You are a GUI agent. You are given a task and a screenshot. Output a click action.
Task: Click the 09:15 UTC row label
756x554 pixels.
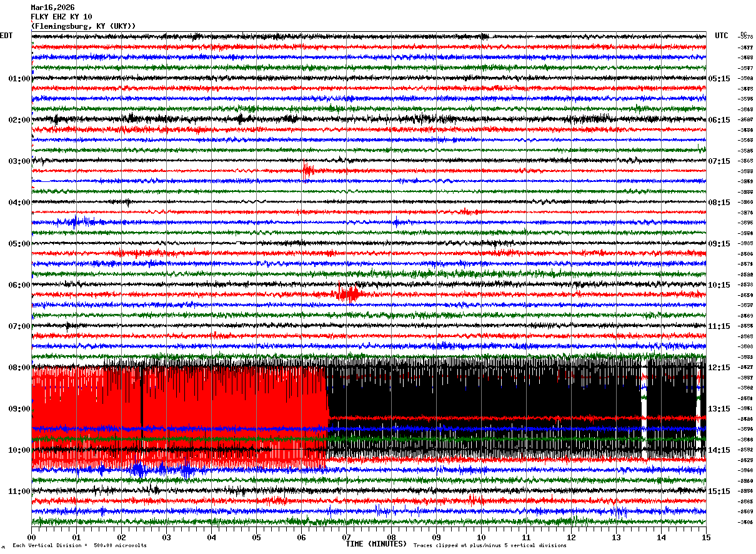pyautogui.click(x=719, y=244)
